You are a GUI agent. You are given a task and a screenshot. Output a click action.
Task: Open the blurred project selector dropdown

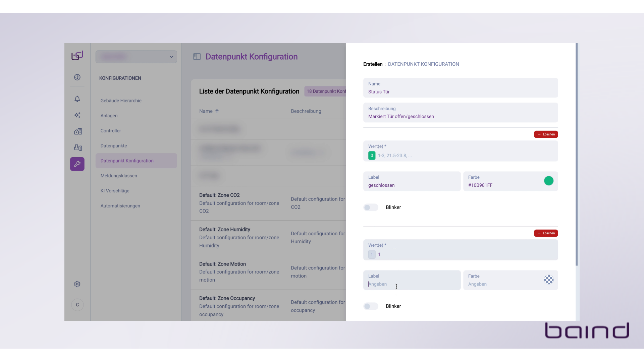click(136, 57)
